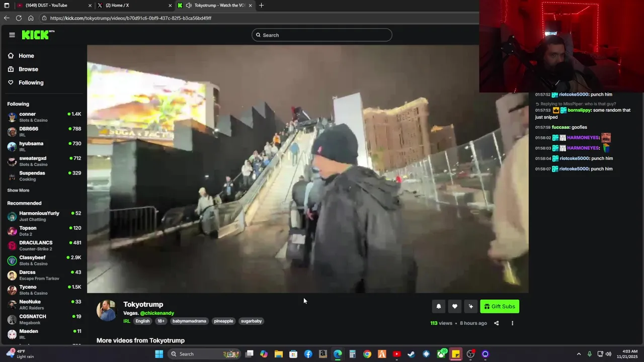This screenshot has width=644, height=362.
Task: Click the pineapple tag
Action: pos(223,321)
